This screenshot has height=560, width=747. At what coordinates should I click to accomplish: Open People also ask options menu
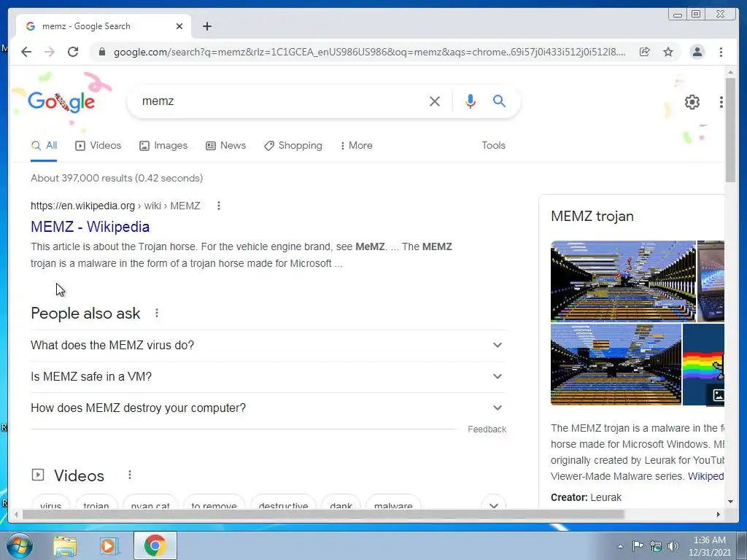point(157,314)
